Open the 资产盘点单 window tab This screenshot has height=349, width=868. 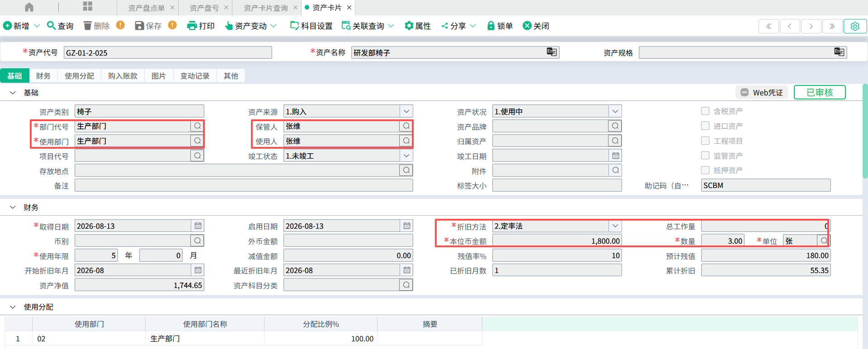146,8
